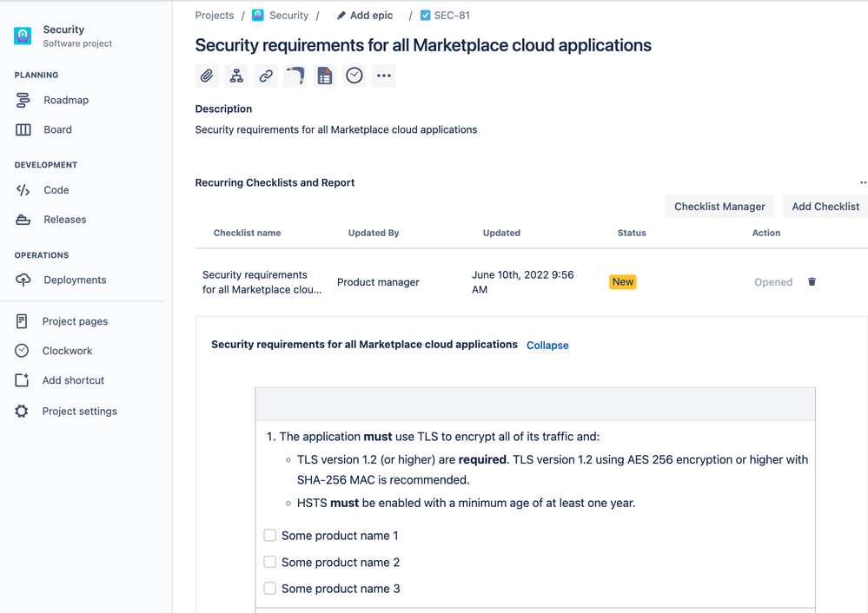Click the boomerang-shaped toolbar icon
The width and height of the screenshot is (868, 613).
pos(295,76)
